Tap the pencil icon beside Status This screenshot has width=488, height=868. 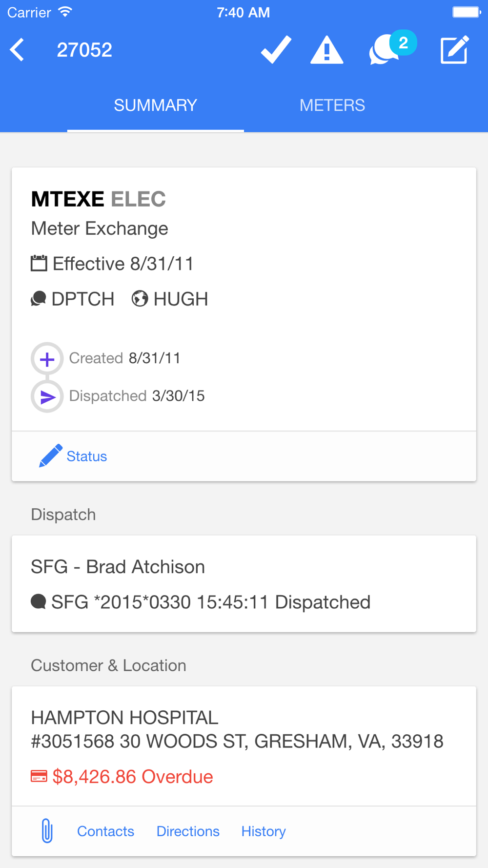[x=50, y=456]
